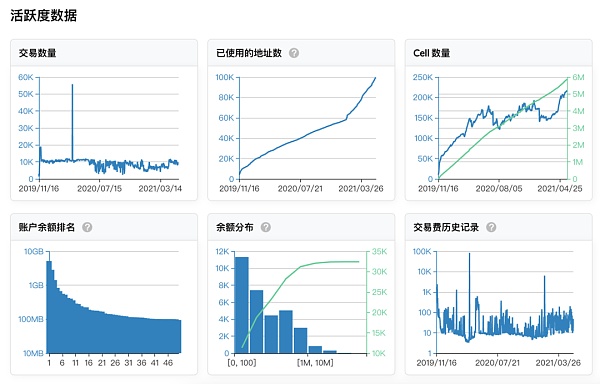Image resolution: width=600 pixels, height=384 pixels.
Task: Click help icon beside 交易费历史记录
Action: pyautogui.click(x=491, y=227)
